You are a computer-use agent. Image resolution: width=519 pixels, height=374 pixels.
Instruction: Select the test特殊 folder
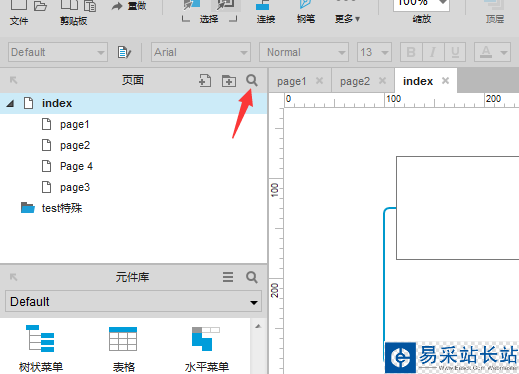point(62,208)
